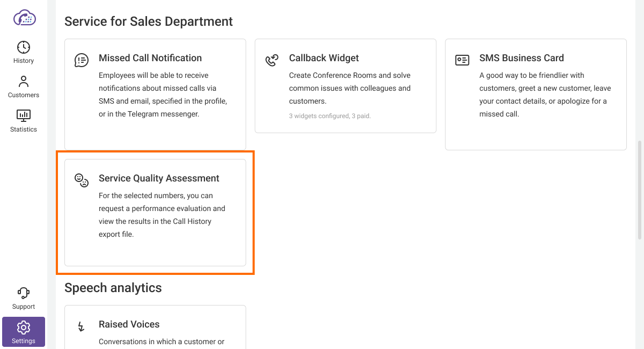The width and height of the screenshot is (644, 349).
Task: Open the Support headset icon
Action: click(24, 293)
